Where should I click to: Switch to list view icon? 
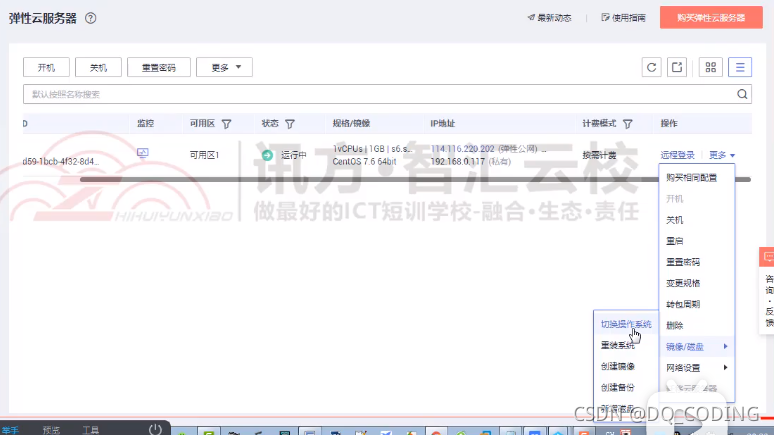click(740, 67)
